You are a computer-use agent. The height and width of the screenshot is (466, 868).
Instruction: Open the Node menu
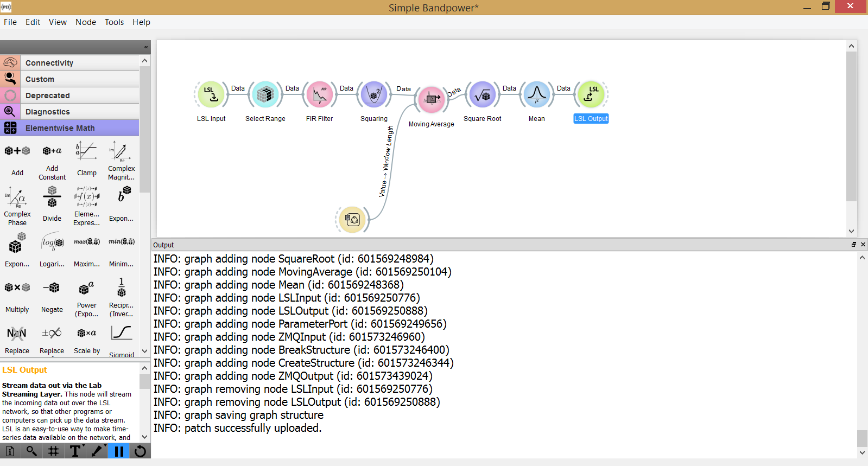(x=86, y=22)
